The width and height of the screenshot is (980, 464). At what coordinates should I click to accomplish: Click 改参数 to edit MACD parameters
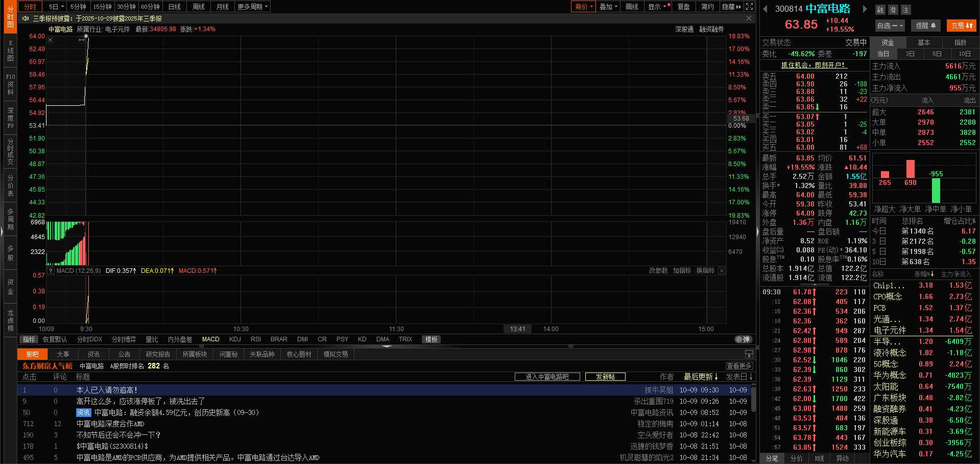tap(658, 271)
